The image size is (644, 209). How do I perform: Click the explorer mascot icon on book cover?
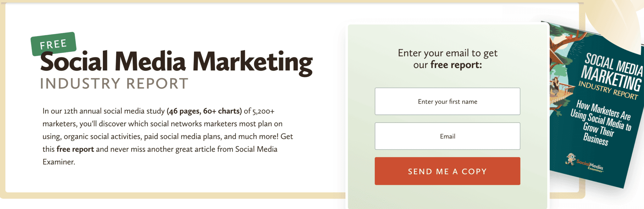(570, 159)
